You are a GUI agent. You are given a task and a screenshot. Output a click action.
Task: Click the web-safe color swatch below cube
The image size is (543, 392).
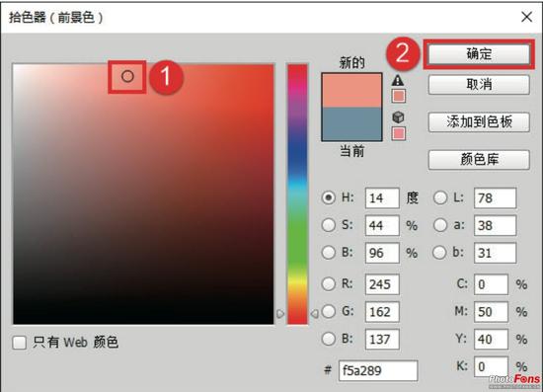coord(399,133)
